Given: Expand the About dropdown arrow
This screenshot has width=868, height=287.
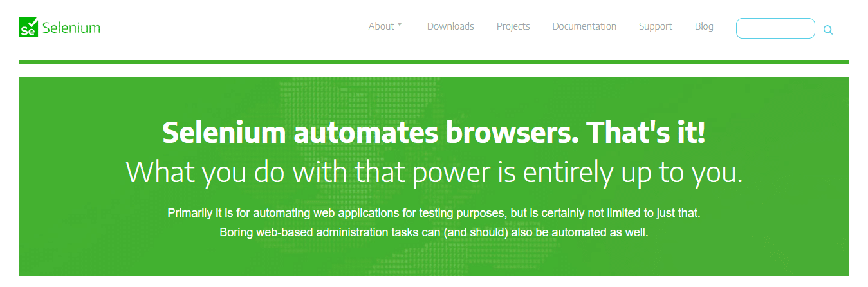Looking at the screenshot, I should [x=400, y=25].
